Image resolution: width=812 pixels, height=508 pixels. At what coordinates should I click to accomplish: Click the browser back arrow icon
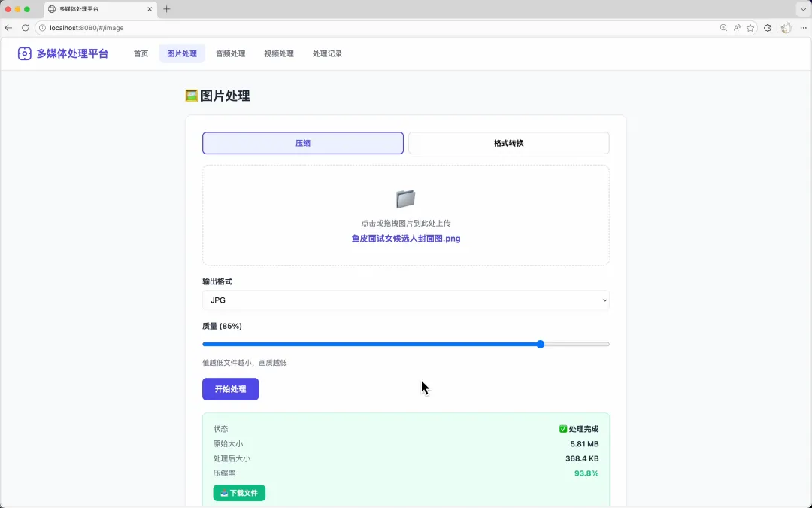pyautogui.click(x=8, y=27)
